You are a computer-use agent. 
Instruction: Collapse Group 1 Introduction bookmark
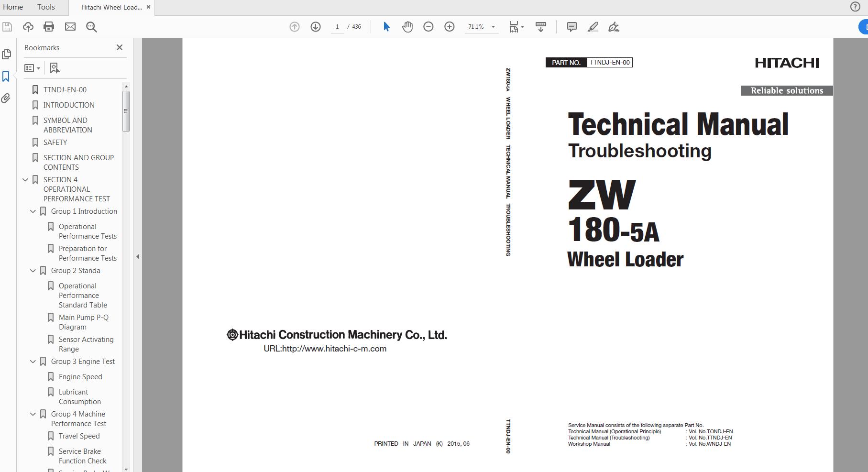coord(33,211)
